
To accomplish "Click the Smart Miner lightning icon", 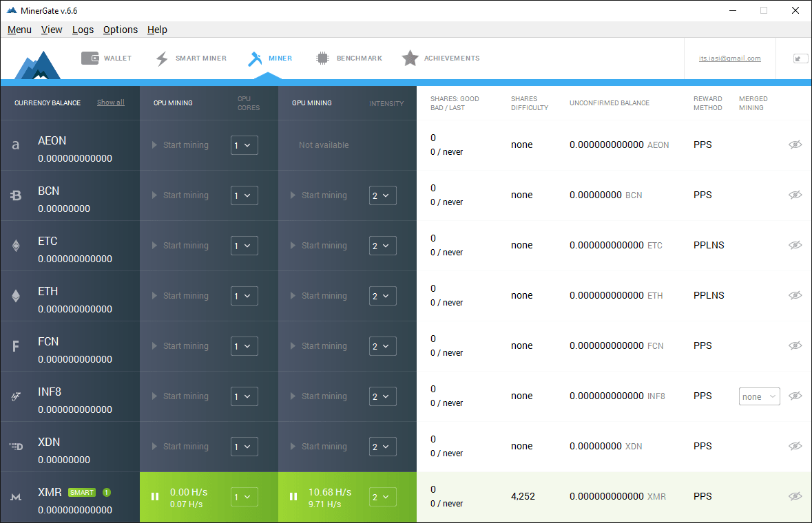I will [x=162, y=58].
